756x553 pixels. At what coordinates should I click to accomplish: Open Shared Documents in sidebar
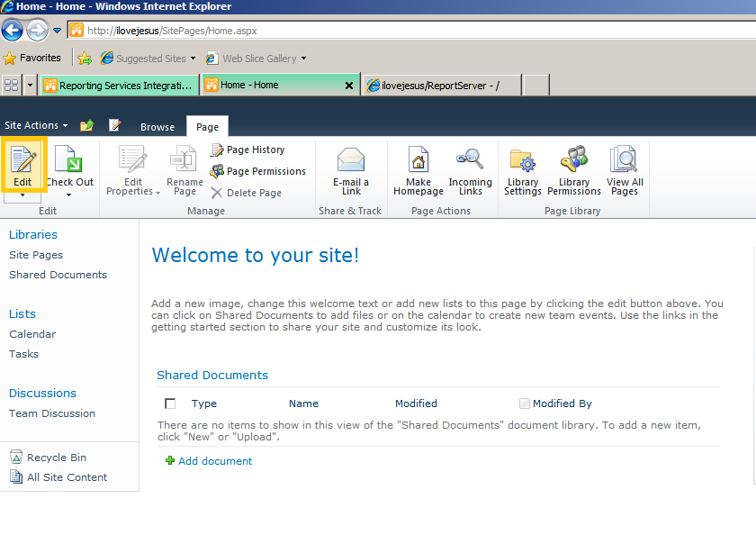[58, 275]
